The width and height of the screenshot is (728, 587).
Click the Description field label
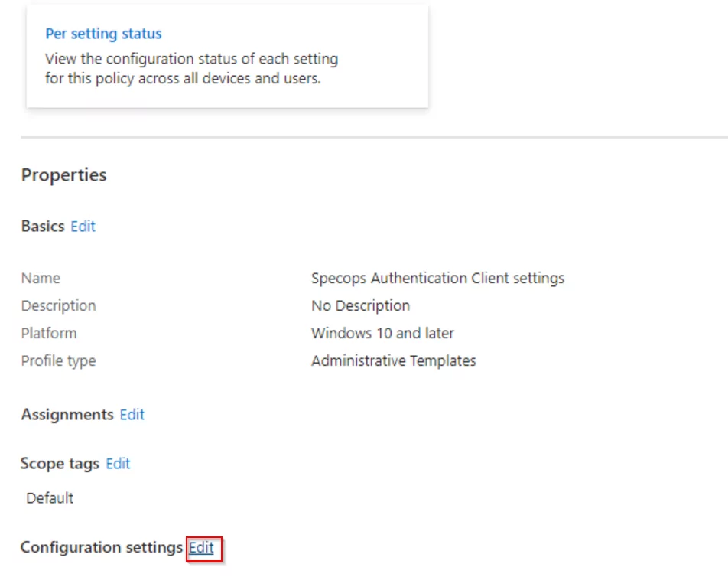pos(58,306)
